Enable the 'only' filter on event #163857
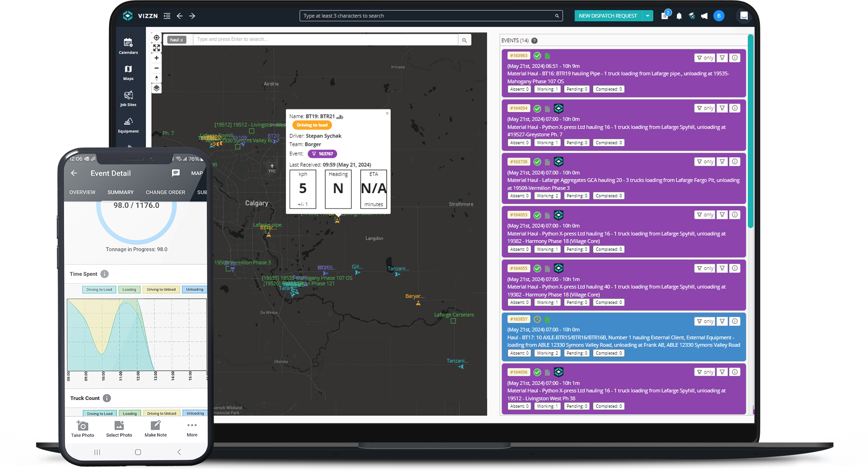 pyautogui.click(x=704, y=321)
